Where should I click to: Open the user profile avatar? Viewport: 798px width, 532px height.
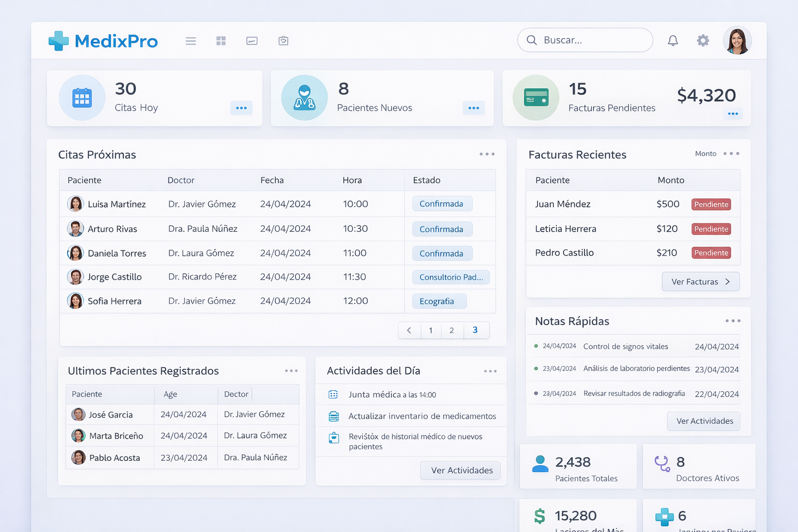(x=737, y=41)
